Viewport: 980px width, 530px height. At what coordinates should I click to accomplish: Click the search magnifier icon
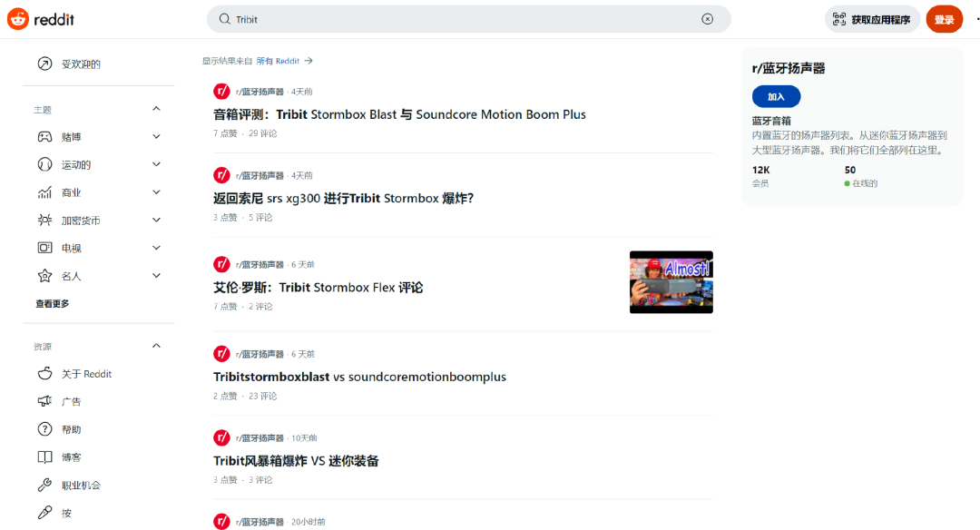tap(221, 18)
